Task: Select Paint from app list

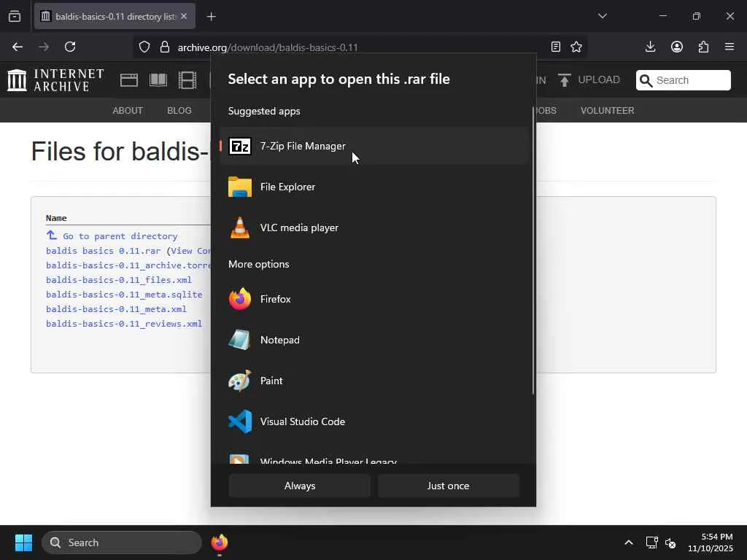Action: pyautogui.click(x=374, y=381)
